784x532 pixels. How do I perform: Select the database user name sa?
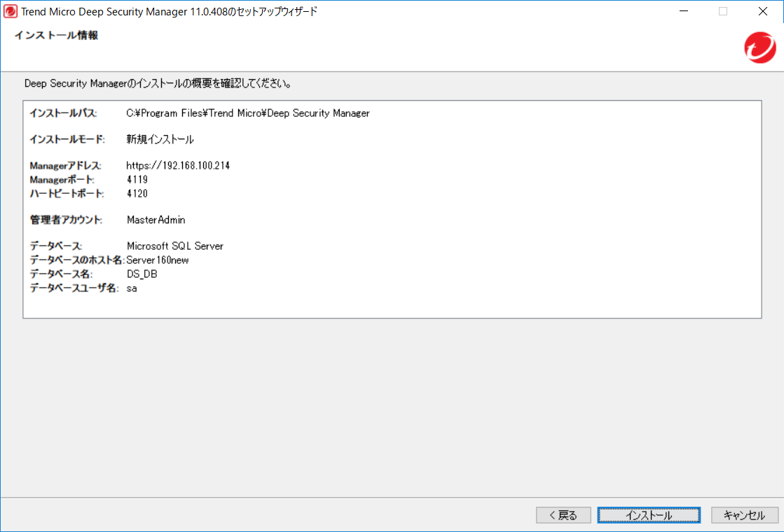coord(132,288)
